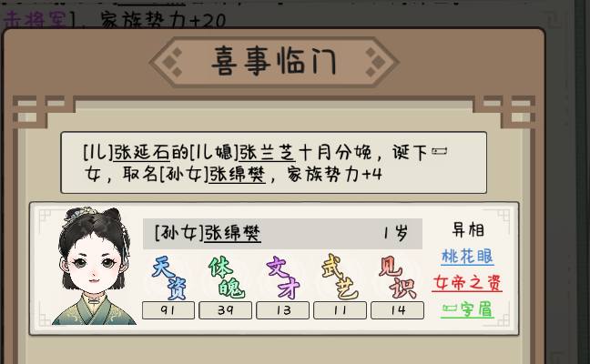View the green 一字眉 trait
The height and width of the screenshot is (364, 590).
pyautogui.click(x=467, y=309)
